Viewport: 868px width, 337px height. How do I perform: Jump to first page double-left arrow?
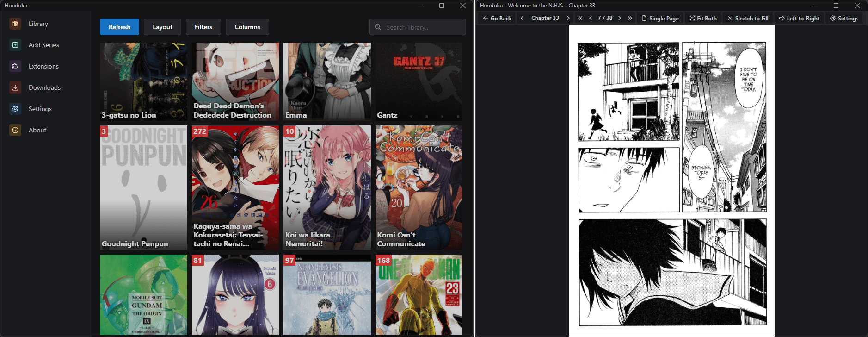click(580, 18)
